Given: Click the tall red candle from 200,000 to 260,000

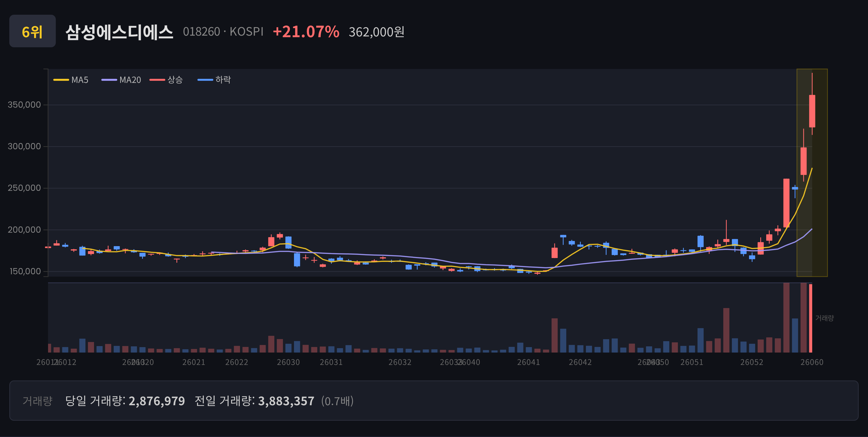Looking at the screenshot, I should tap(786, 203).
